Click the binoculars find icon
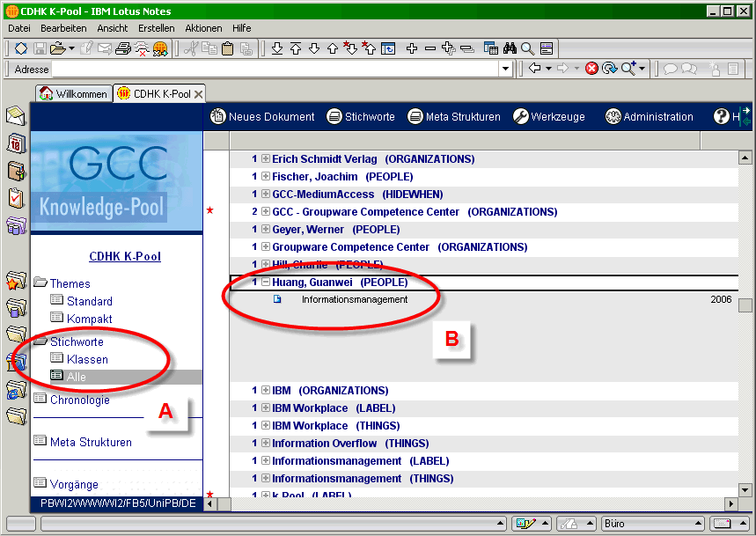 pos(510,48)
